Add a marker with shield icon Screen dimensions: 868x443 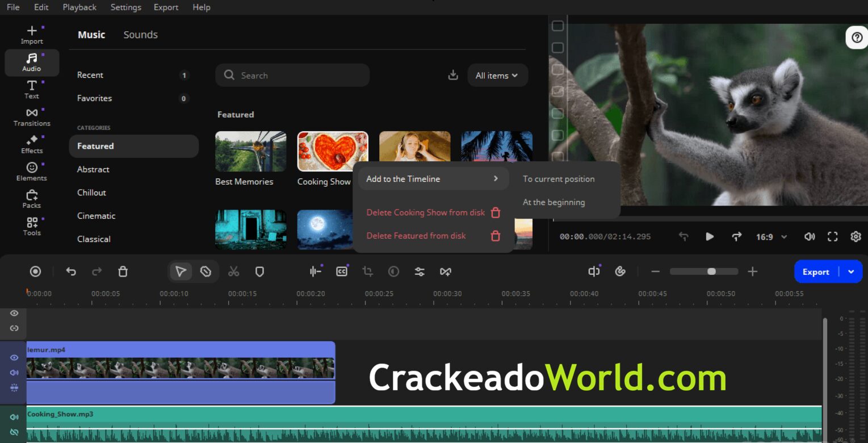[x=259, y=271]
